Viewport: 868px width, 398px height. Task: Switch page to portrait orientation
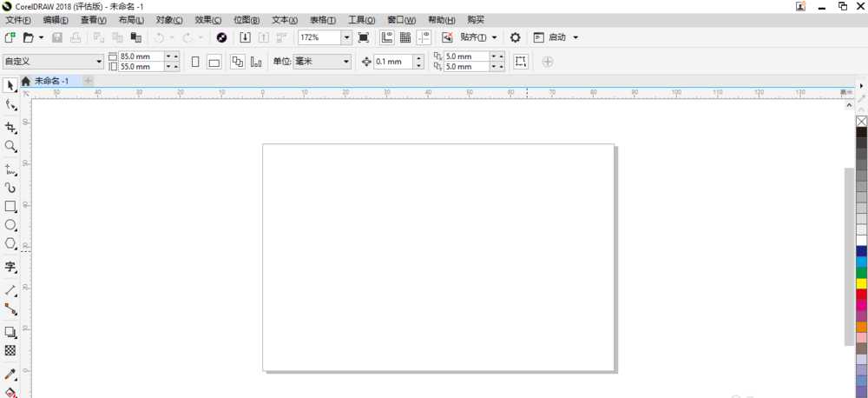(x=195, y=62)
